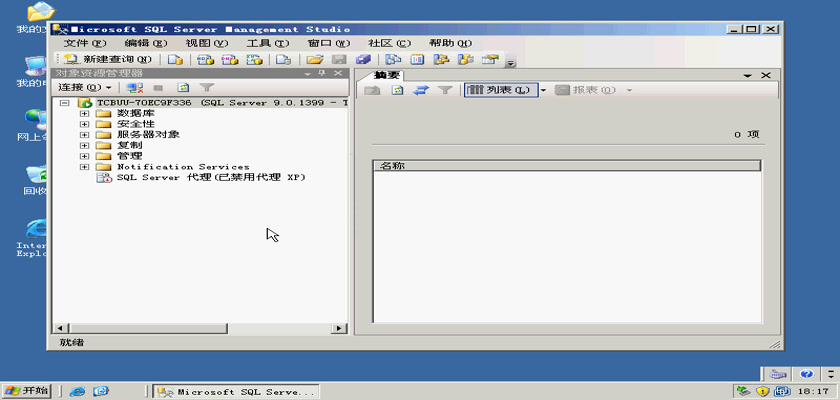Open the 窗口 Window menu
840x400 pixels.
(x=329, y=43)
